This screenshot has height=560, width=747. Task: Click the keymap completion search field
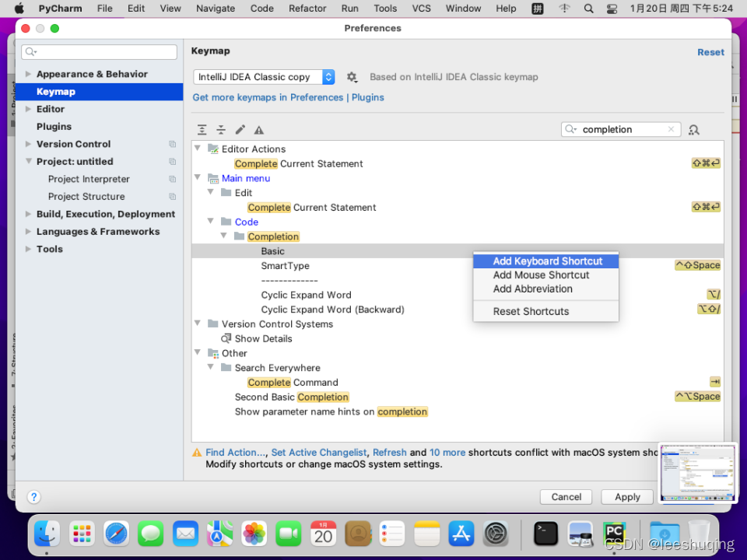pos(621,129)
